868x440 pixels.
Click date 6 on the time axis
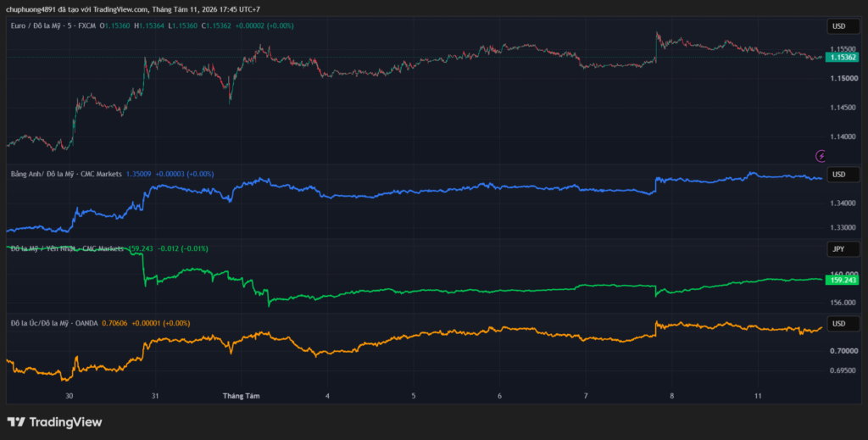pos(500,396)
